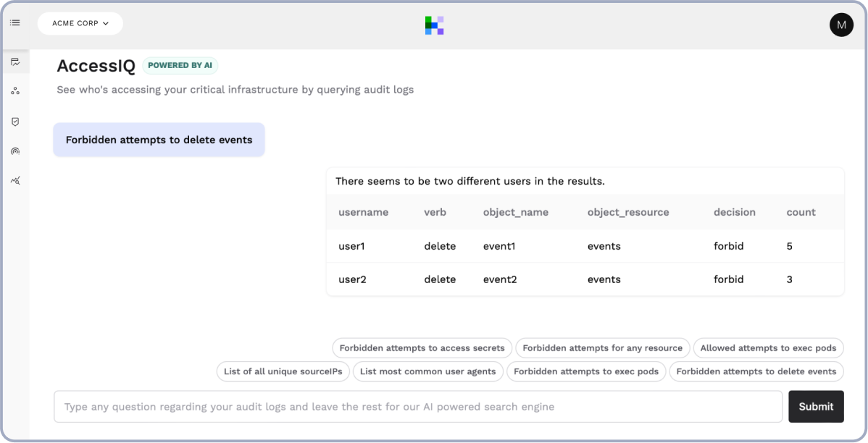This screenshot has width=868, height=443.
Task: Open the shield checkmark sidebar icon
Action: tap(15, 122)
